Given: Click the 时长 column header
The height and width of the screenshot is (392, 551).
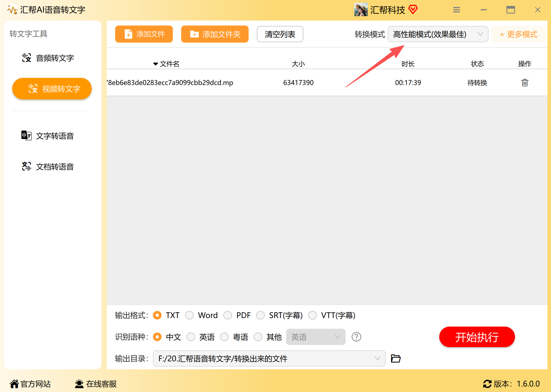Looking at the screenshot, I should 408,64.
